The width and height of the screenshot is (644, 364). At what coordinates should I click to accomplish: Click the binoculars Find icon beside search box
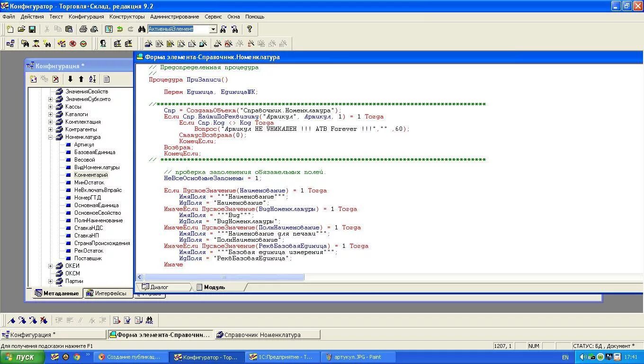point(142,29)
